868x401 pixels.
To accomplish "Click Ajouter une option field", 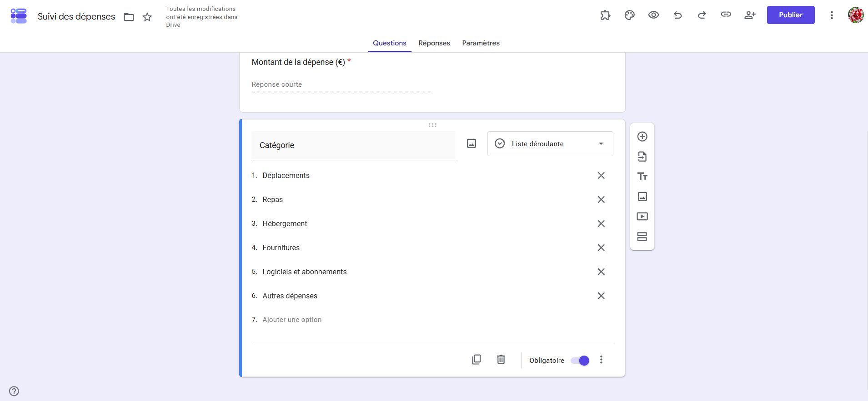I will click(292, 320).
